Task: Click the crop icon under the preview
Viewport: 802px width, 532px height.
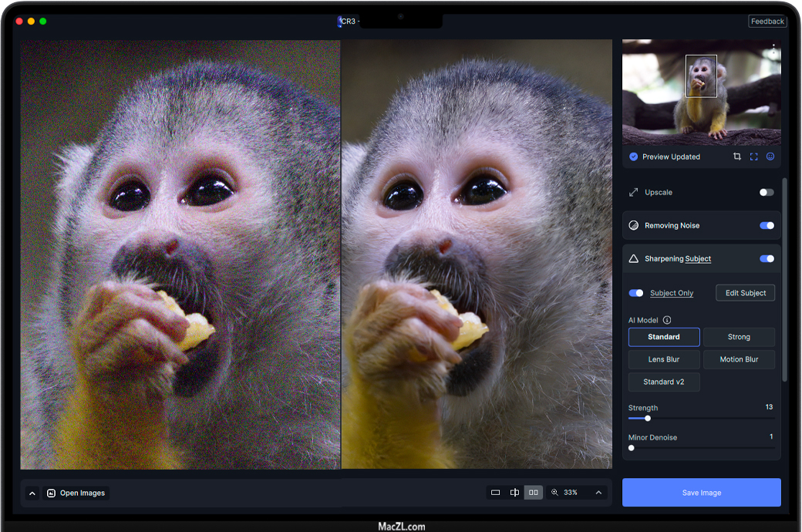Action: [x=737, y=157]
